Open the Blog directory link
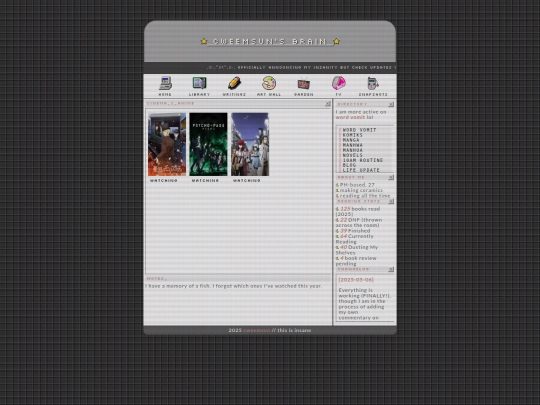Image resolution: width=540 pixels, height=405 pixels. point(349,165)
